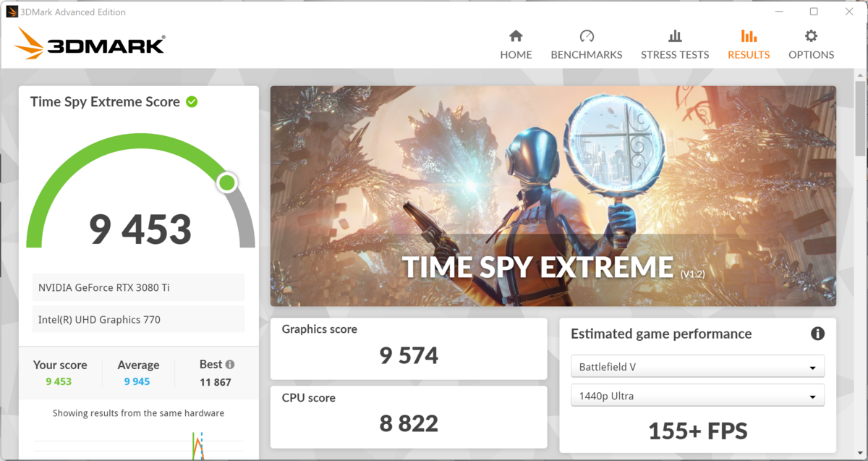Image resolution: width=868 pixels, height=461 pixels.
Task: Click the 3DMark logo in header
Action: click(x=90, y=44)
